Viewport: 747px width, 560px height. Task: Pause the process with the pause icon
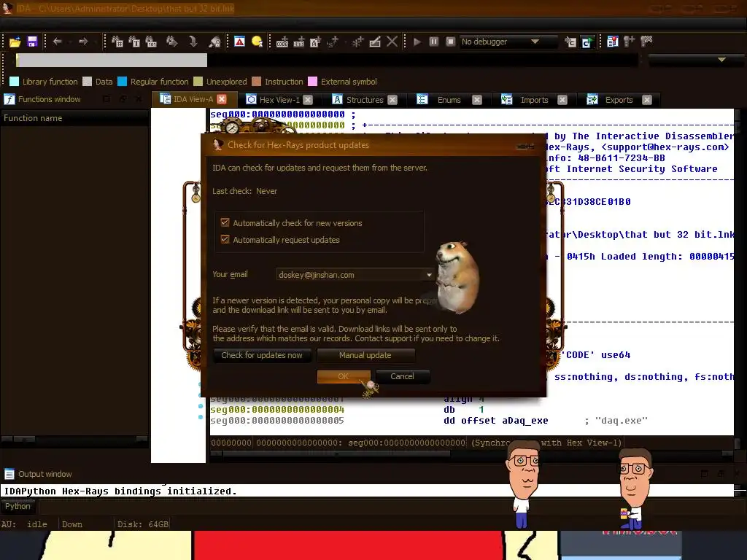(433, 42)
